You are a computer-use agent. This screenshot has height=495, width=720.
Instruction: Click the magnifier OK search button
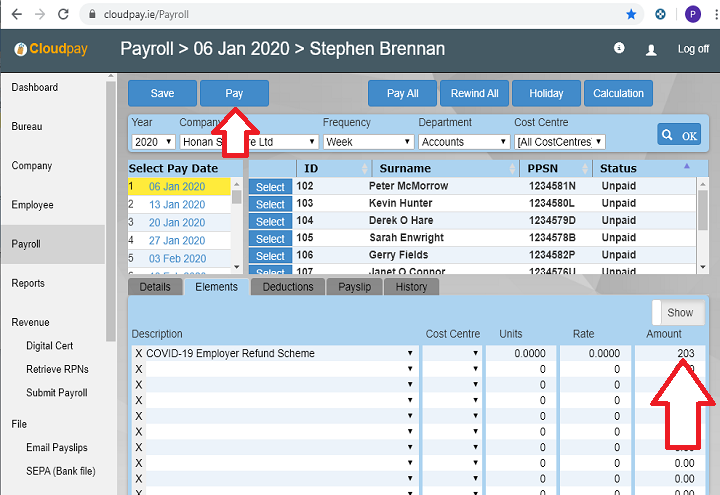click(679, 135)
